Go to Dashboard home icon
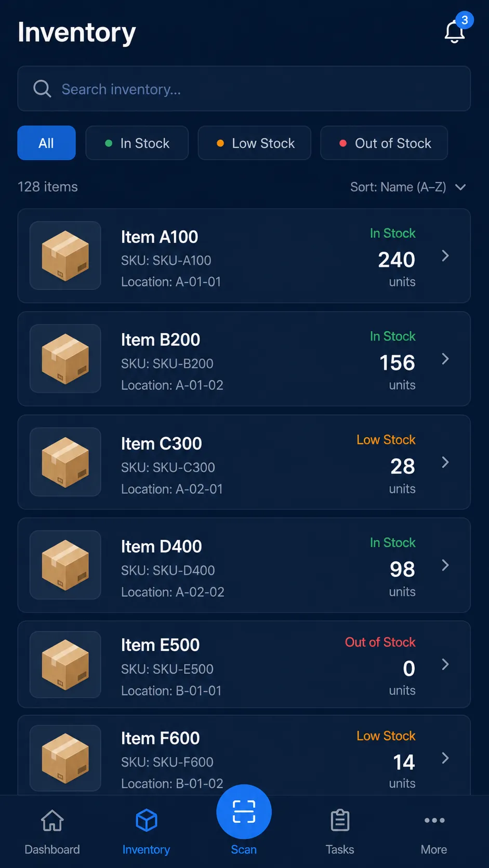The height and width of the screenshot is (868, 489). (52, 820)
